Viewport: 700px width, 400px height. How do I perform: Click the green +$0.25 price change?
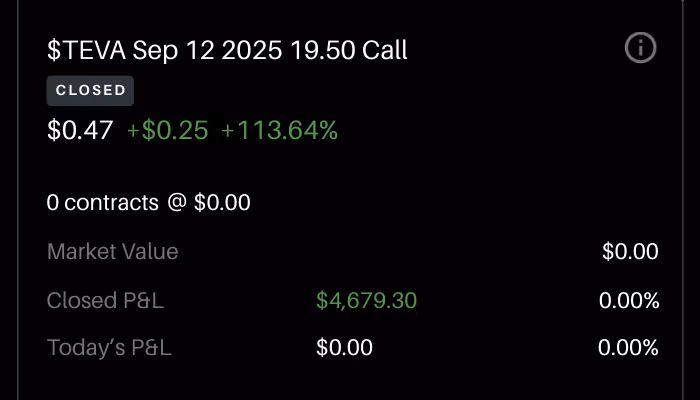point(167,130)
